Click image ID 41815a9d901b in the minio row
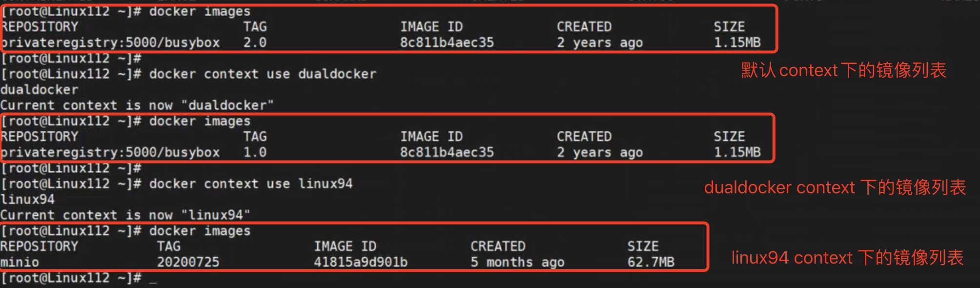The width and height of the screenshot is (980, 288). 360,262
